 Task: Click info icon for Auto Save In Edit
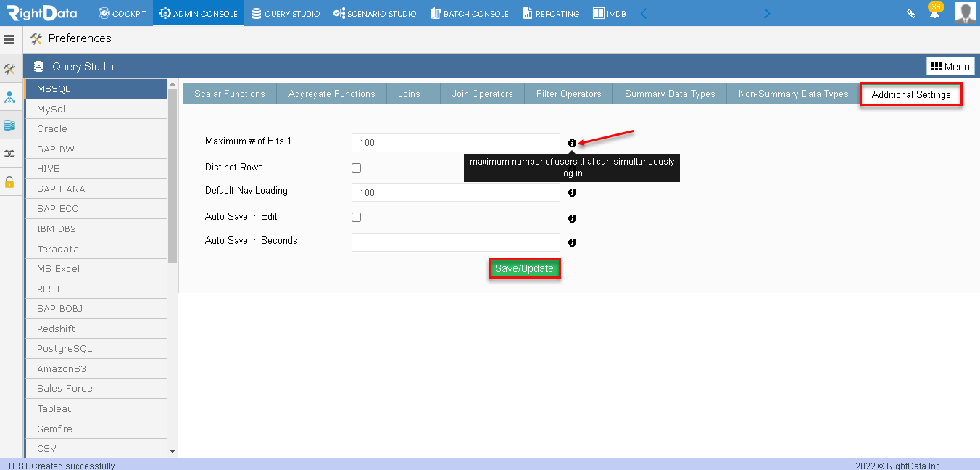572,218
